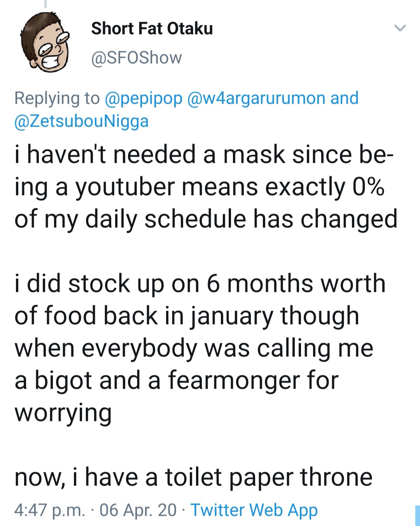
Task: Open the @SFOShow handle
Action: point(136,58)
